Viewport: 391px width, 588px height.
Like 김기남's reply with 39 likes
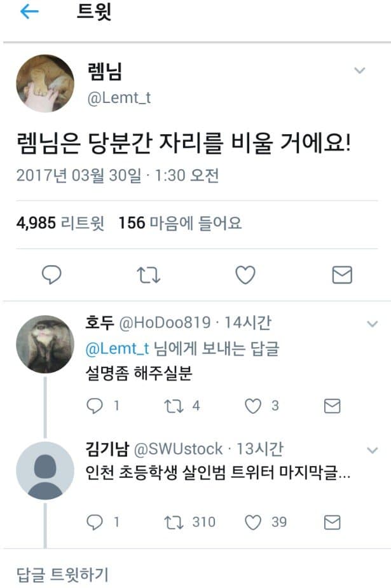[x=253, y=522]
